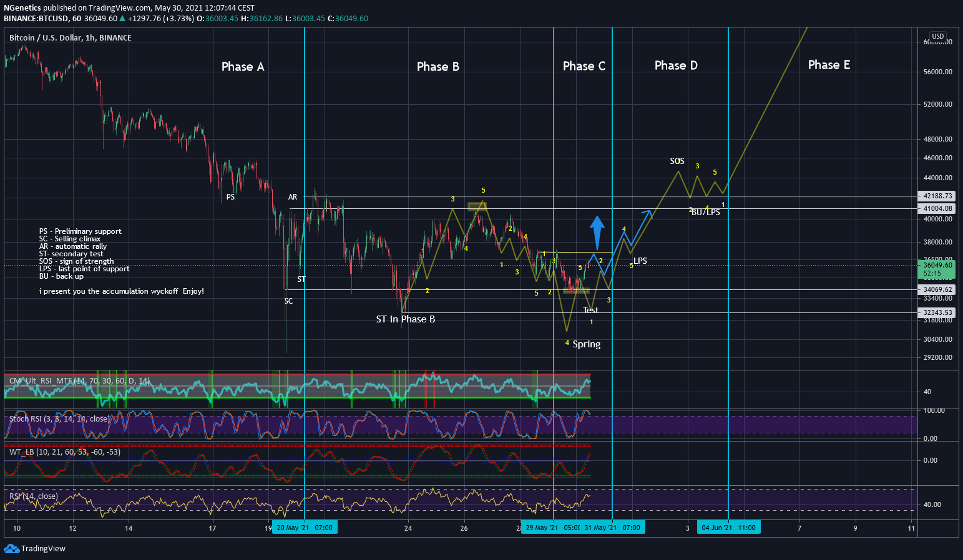
Task: Select the Phase D text label
Action: pos(676,65)
